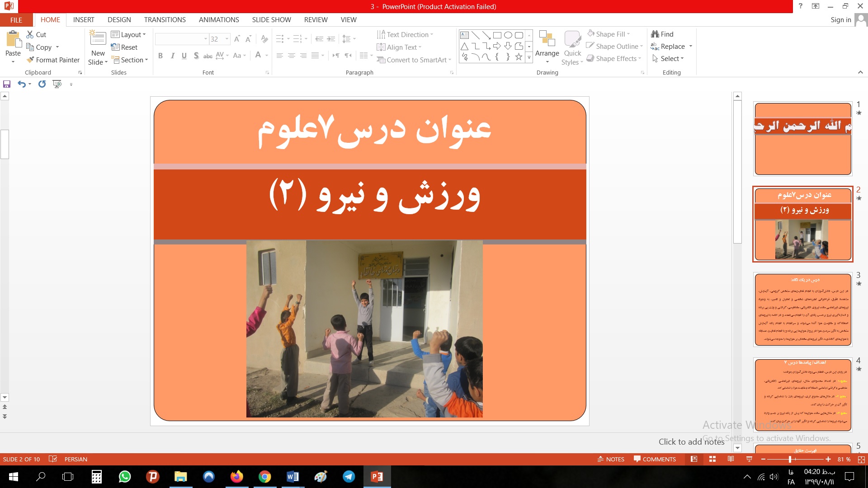Switch to the TRANSITIONS tab
The image size is (868, 488).
165,20
